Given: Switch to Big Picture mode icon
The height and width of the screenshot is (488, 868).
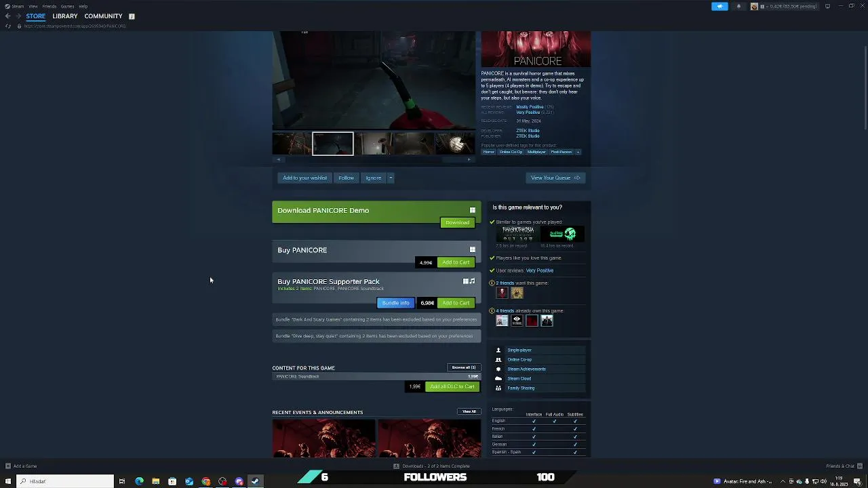Looking at the screenshot, I should [827, 6].
